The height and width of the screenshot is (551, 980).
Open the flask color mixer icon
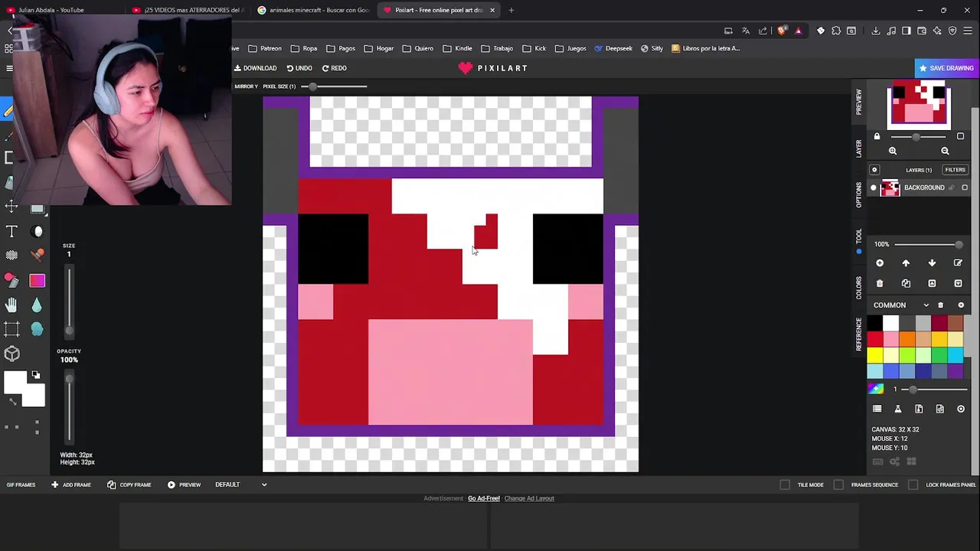(898, 409)
